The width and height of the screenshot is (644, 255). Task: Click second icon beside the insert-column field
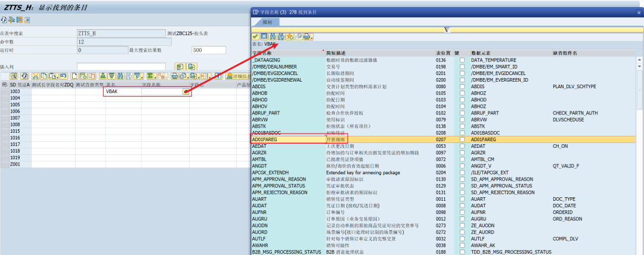click(x=192, y=67)
